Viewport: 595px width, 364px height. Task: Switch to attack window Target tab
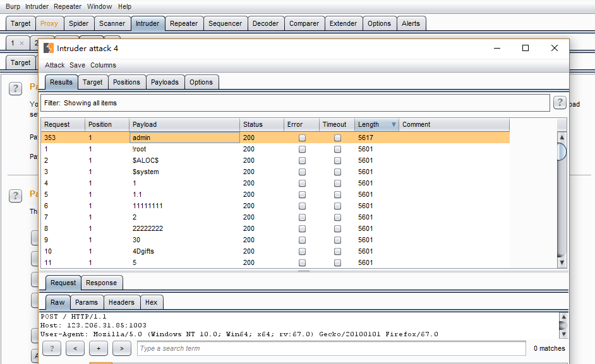pyautogui.click(x=93, y=82)
